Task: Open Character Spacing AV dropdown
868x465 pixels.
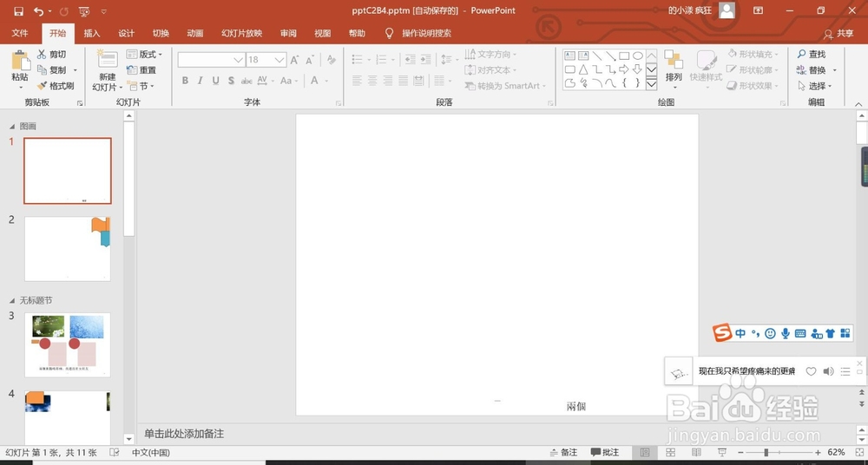Action: tap(265, 81)
